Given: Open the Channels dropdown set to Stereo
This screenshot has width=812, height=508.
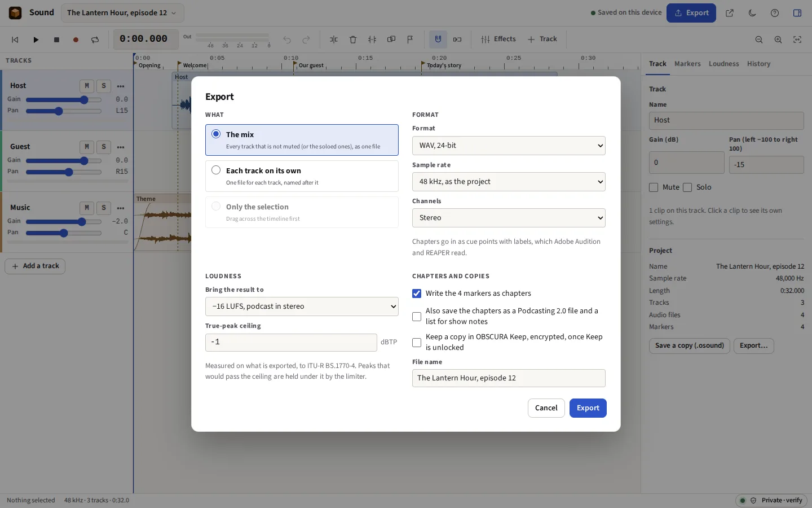Looking at the screenshot, I should pyautogui.click(x=509, y=218).
